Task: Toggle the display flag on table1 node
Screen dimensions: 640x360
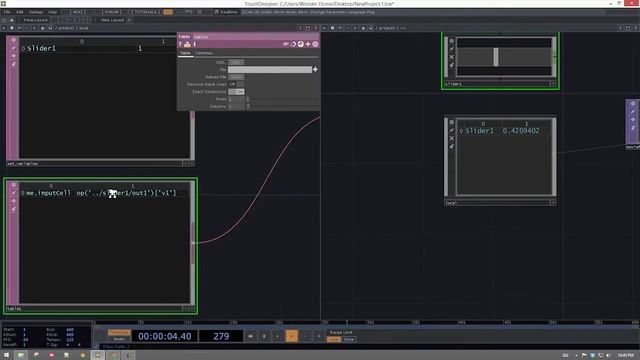Action: (x=13, y=209)
